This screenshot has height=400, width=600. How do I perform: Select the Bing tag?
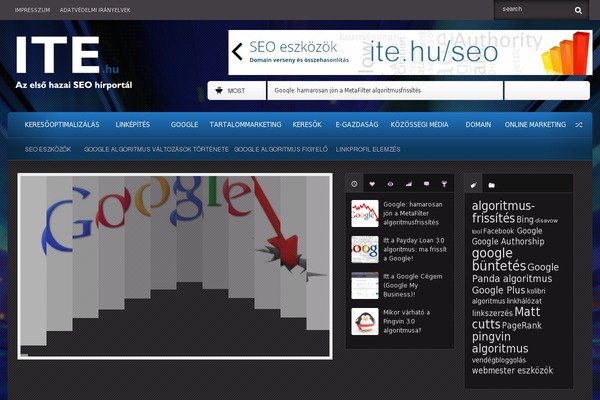(525, 220)
